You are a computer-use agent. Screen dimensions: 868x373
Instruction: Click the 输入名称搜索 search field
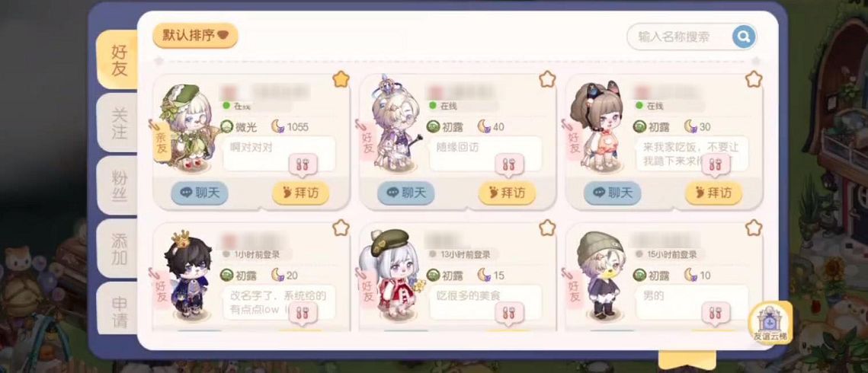coord(680,37)
